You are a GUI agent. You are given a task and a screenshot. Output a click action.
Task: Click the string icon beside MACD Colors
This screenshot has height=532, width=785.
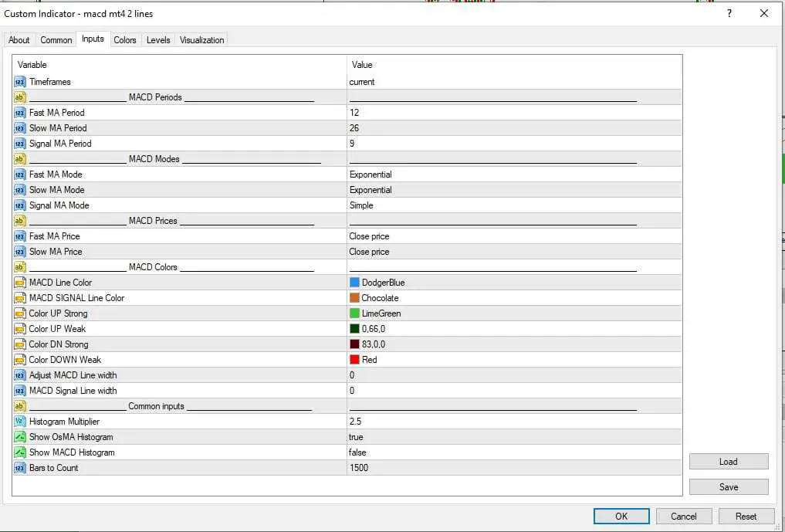coord(19,267)
